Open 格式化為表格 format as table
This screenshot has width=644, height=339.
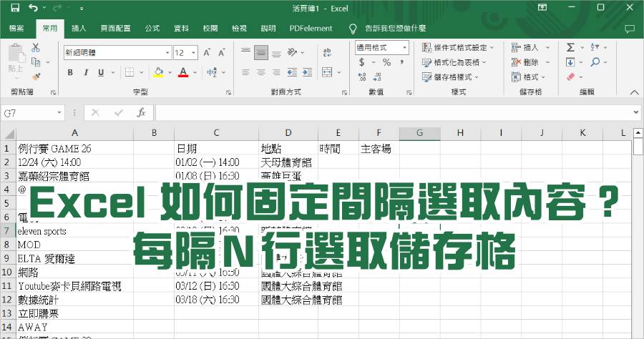pyautogui.click(x=454, y=62)
